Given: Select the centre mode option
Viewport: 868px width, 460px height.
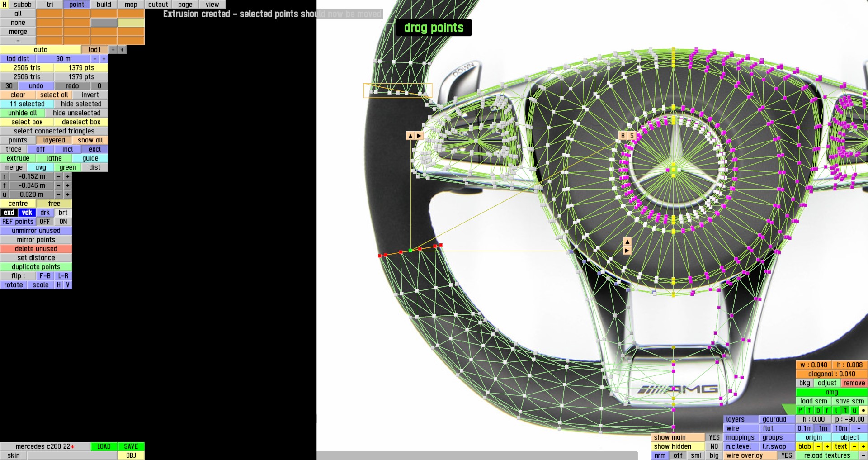Looking at the screenshot, I should pyautogui.click(x=18, y=204).
